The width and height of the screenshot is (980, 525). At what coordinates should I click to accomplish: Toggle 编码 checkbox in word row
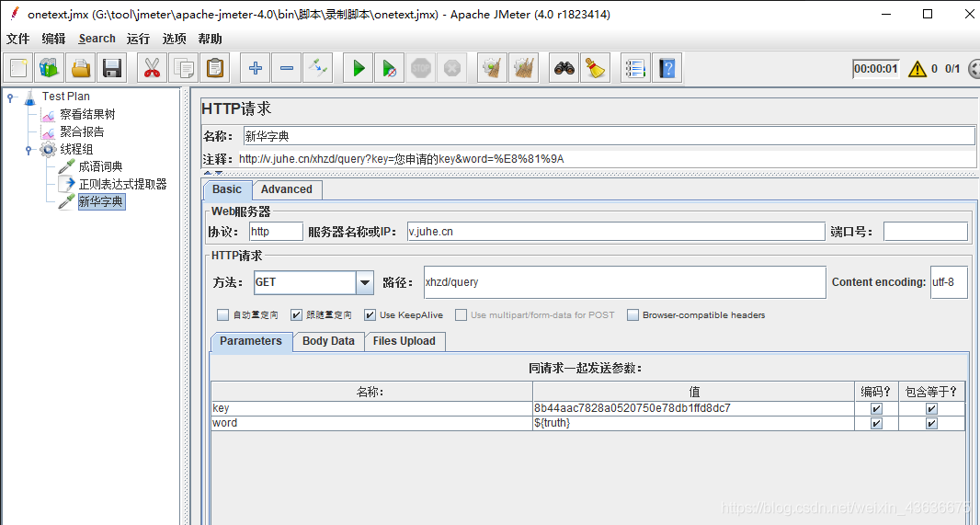click(x=876, y=424)
